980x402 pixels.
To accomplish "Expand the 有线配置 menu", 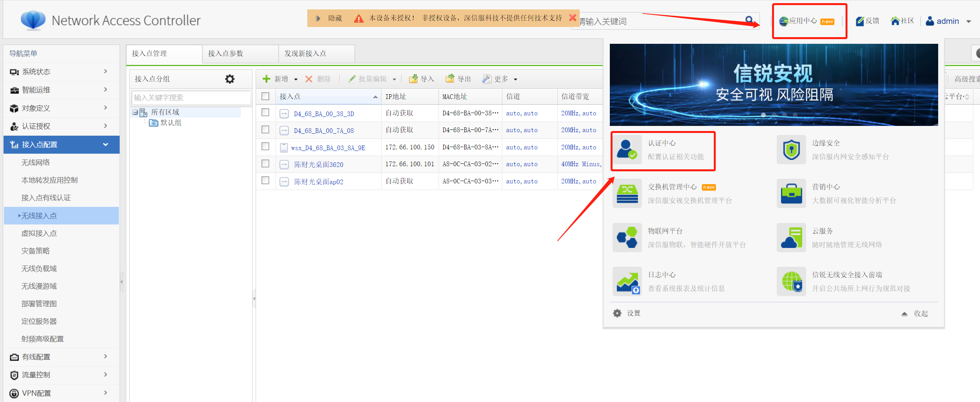I will click(x=61, y=357).
